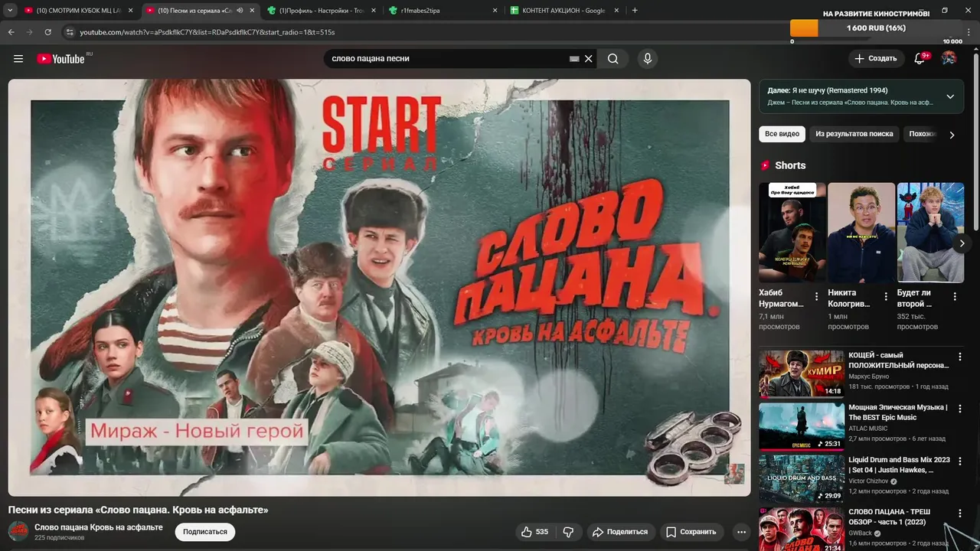
Task: Open the browser tab list dropdown arrow
Action: point(10,11)
